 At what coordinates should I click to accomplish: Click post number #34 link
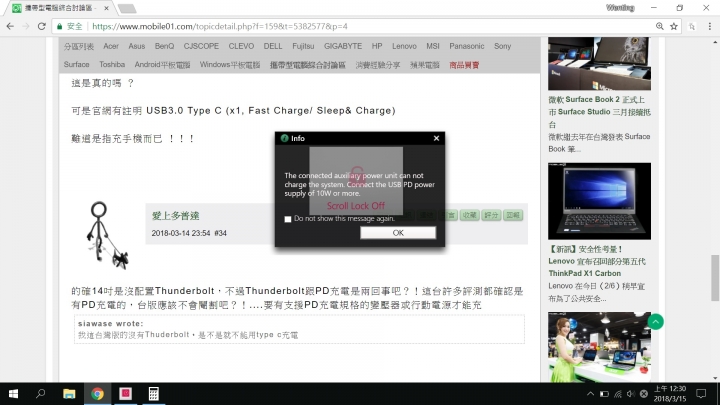pos(220,233)
